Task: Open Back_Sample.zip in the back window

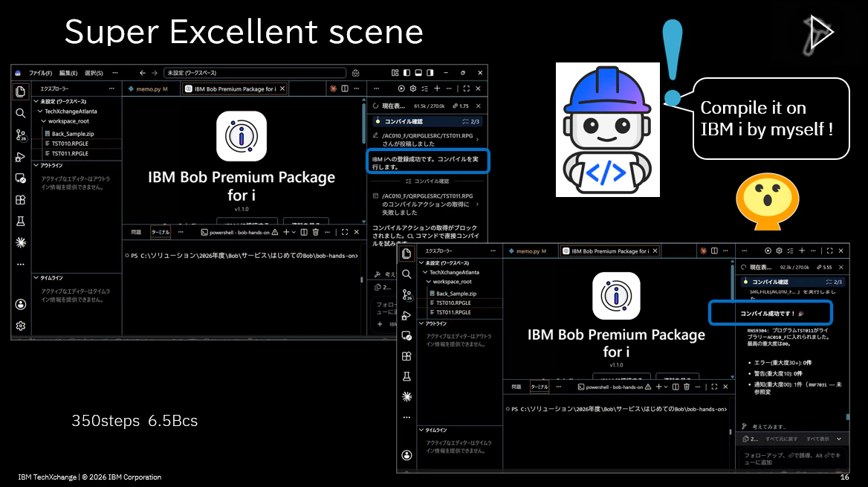Action: [x=73, y=134]
